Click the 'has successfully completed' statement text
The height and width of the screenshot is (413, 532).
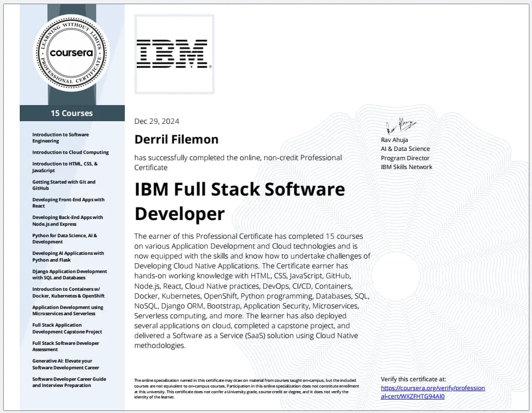[238, 163]
